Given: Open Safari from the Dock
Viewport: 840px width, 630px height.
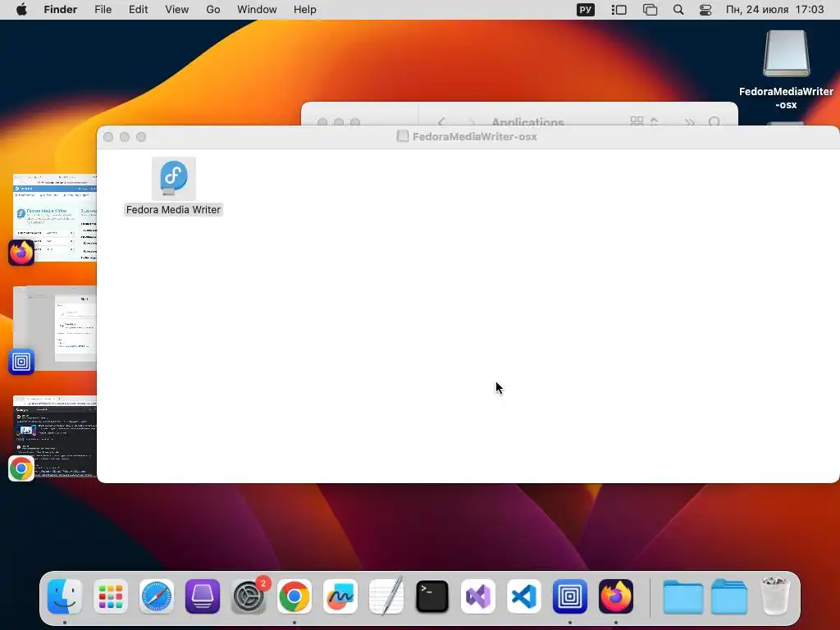Looking at the screenshot, I should pyautogui.click(x=157, y=596).
